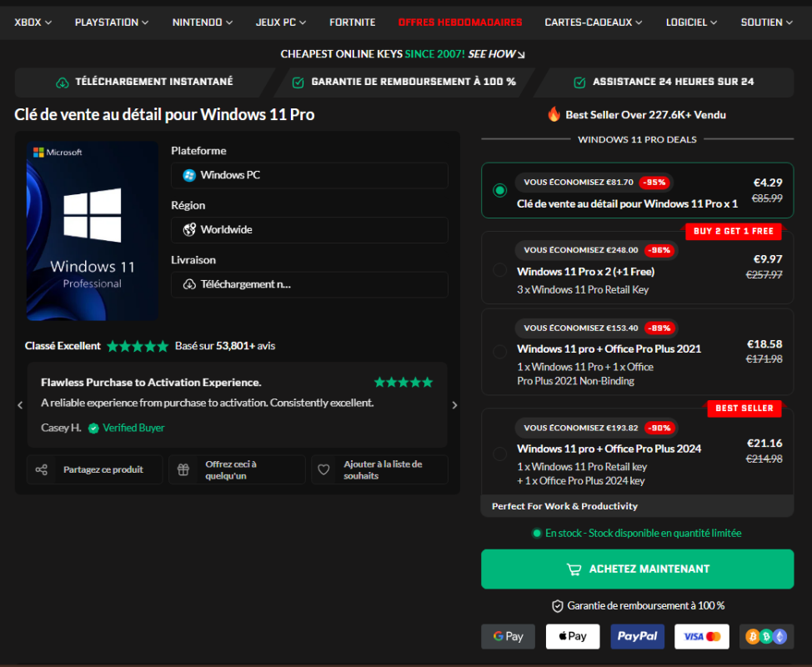
Task: Expand the CARTES-CADEAUX dropdown chevron
Action: pyautogui.click(x=639, y=23)
